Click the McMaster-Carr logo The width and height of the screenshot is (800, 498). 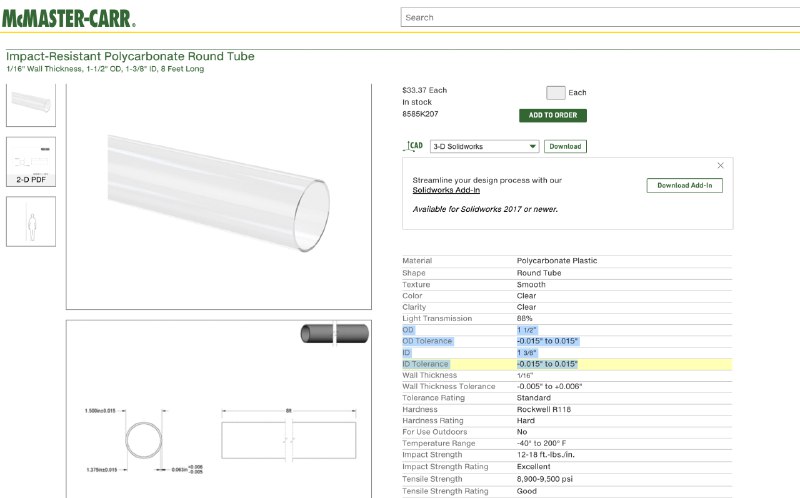[69, 18]
